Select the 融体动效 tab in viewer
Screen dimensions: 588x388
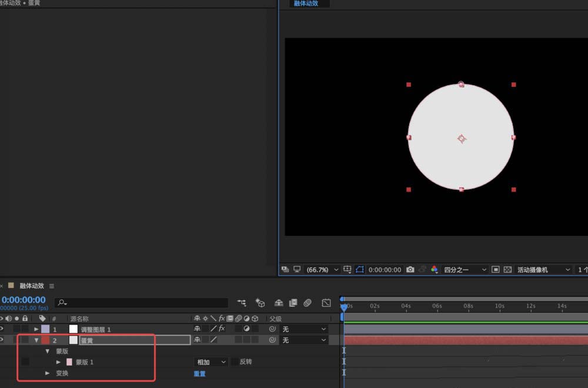click(x=306, y=4)
